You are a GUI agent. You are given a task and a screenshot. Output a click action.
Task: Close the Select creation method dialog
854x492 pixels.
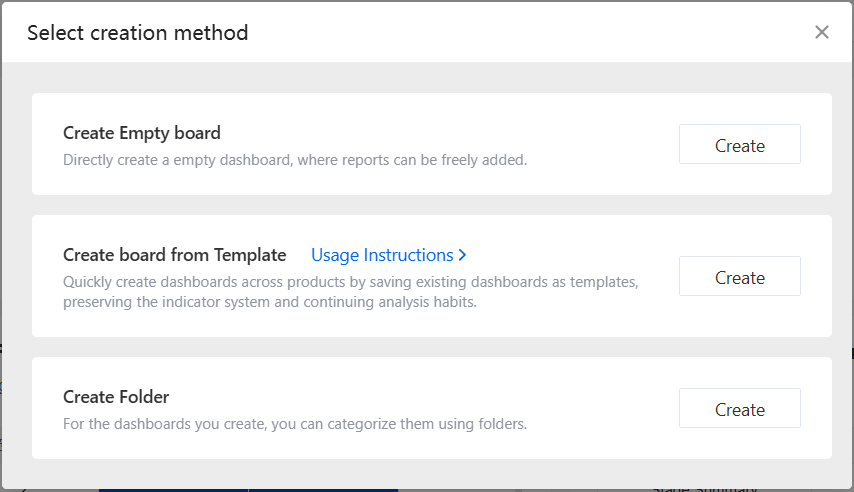coord(822,32)
